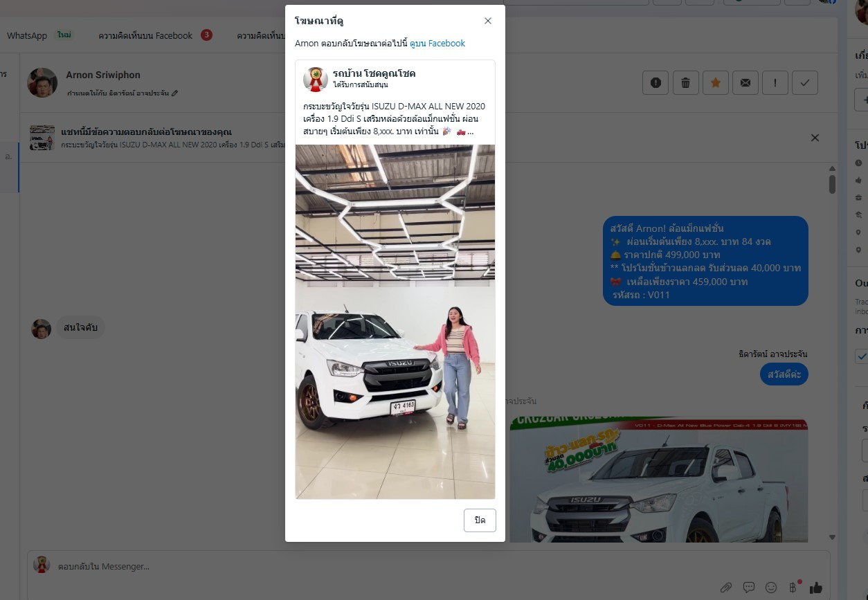
Task: Switch to the WhatsApp tab
Action: pos(27,35)
